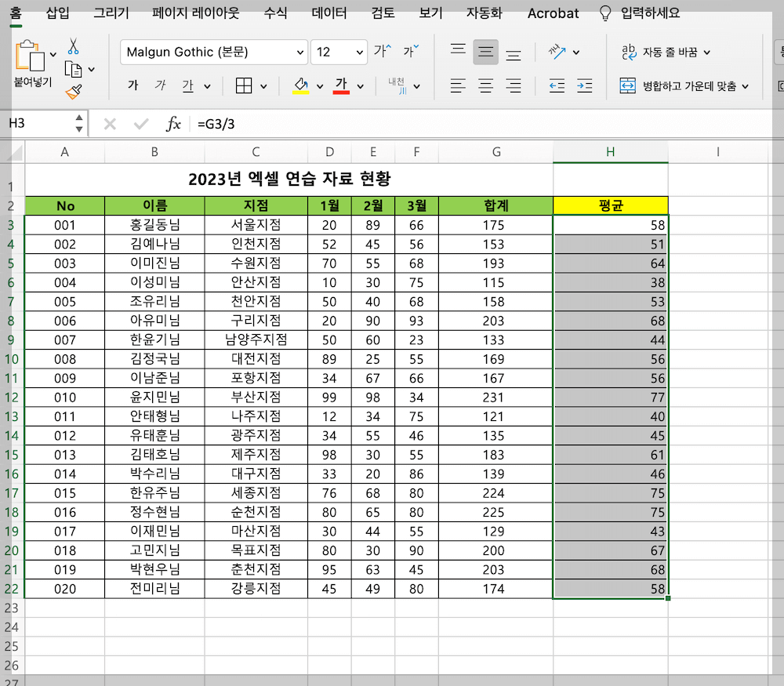Image resolution: width=784 pixels, height=686 pixels.
Task: Open the fill color dropdown arrow
Action: click(319, 86)
